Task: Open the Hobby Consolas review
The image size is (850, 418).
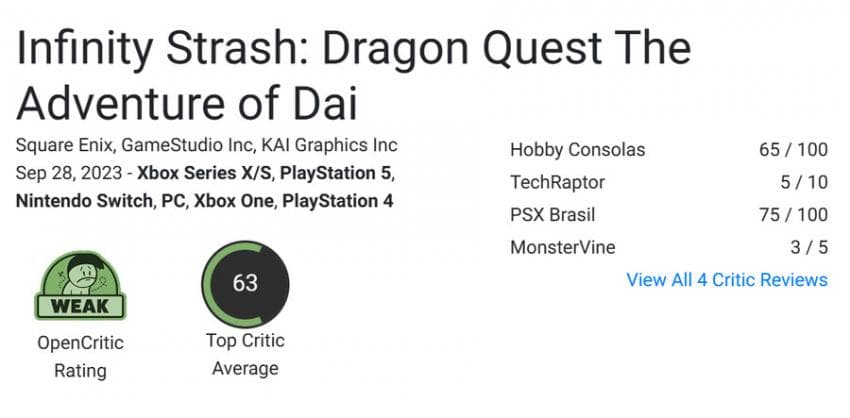Action: [x=578, y=150]
